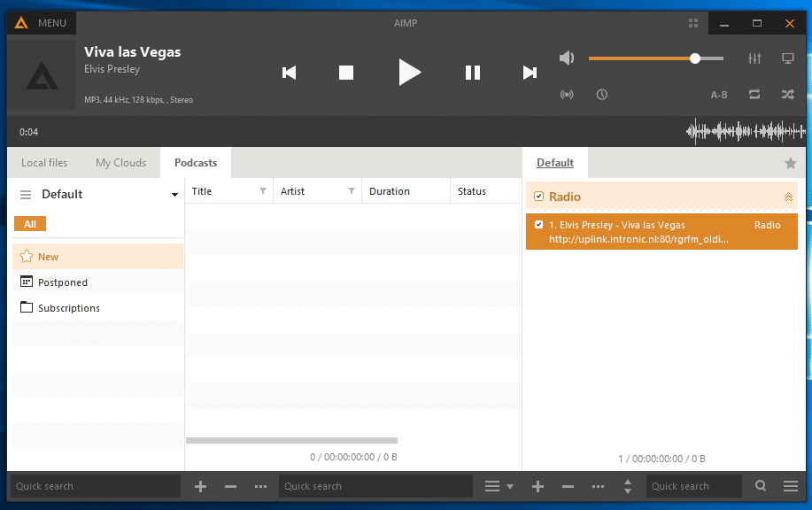Open the Title column filter dropdown
Viewport: 812px width, 510px height.
pyautogui.click(x=263, y=191)
